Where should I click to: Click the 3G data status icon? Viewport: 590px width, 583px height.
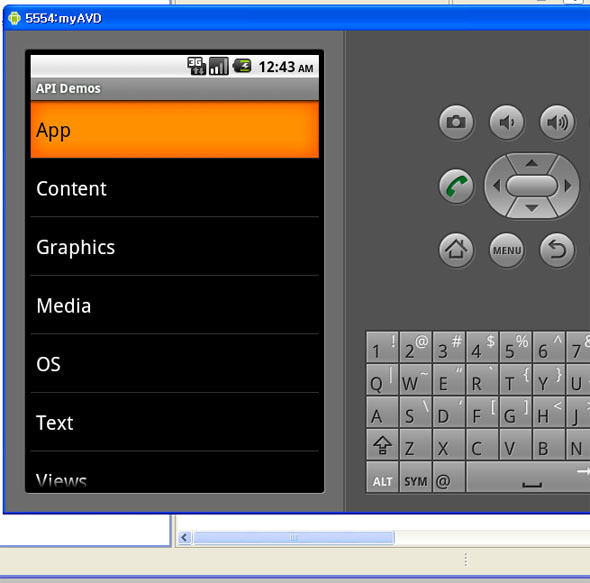[x=196, y=66]
